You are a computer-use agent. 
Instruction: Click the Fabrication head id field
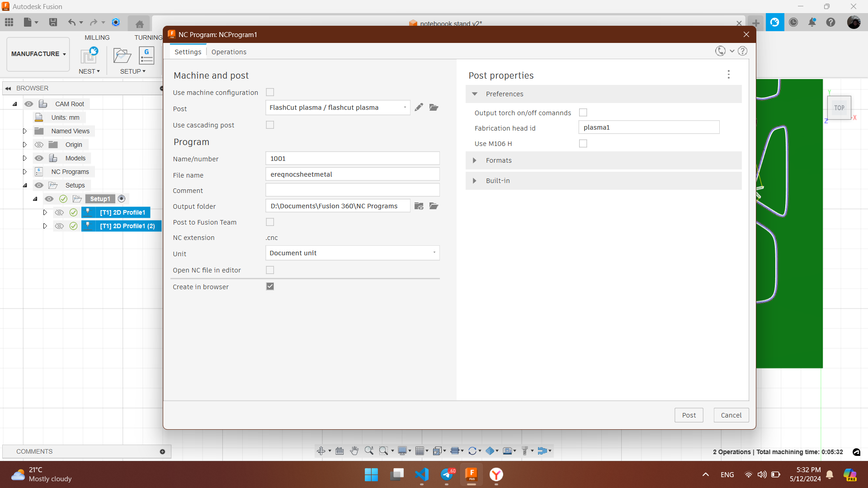point(649,127)
